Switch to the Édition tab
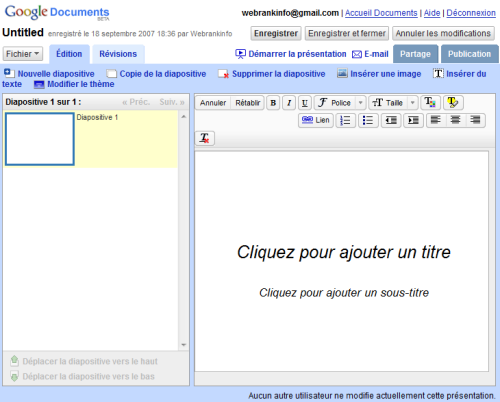 [69, 54]
